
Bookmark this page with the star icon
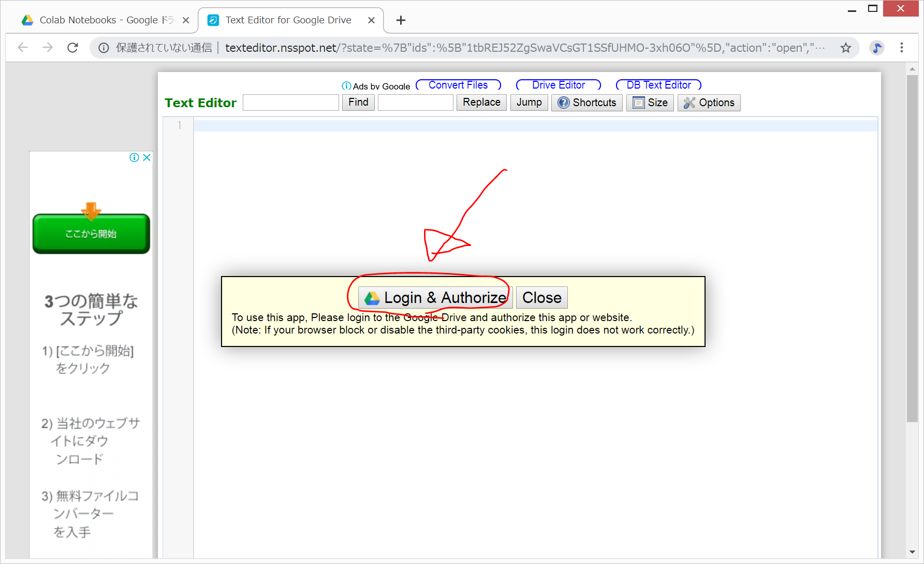tap(845, 48)
